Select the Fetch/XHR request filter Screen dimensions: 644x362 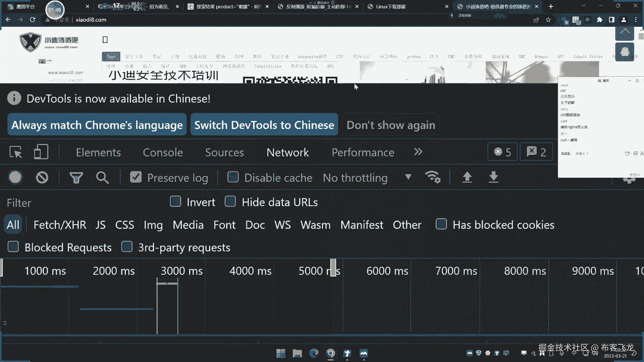click(60, 225)
